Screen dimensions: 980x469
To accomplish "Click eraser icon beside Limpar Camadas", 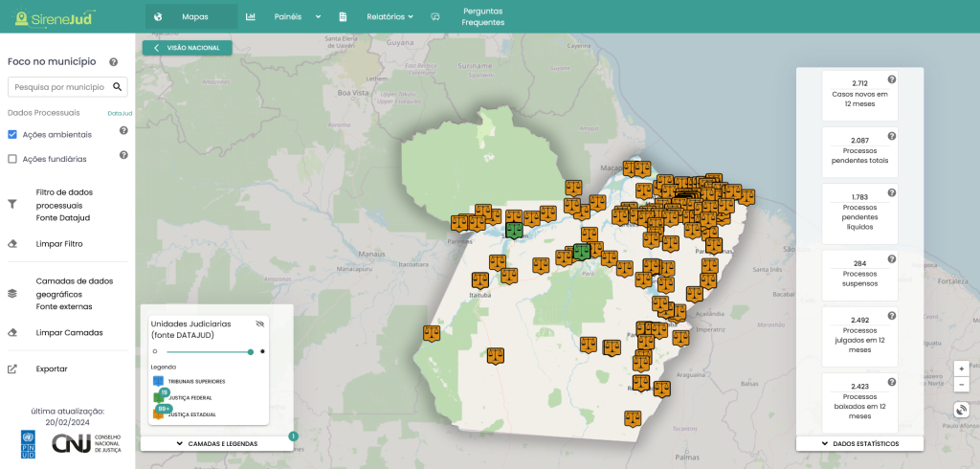I will point(11,333).
